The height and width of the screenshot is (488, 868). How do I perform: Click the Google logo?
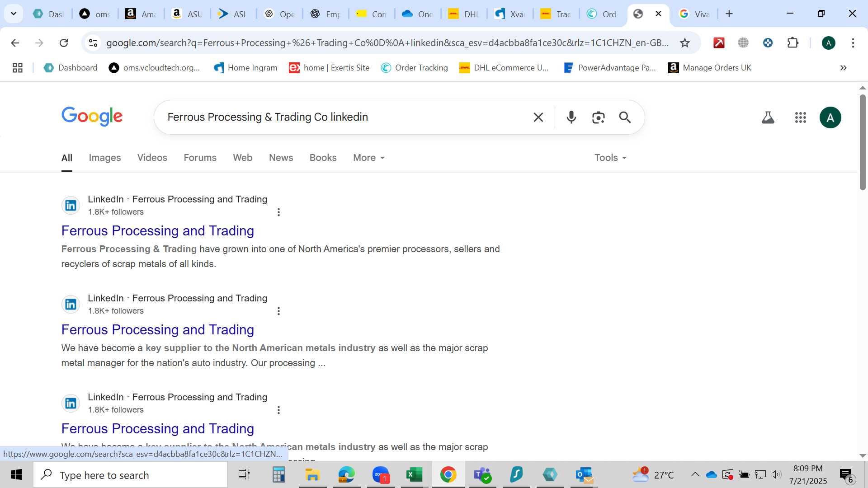[92, 117]
